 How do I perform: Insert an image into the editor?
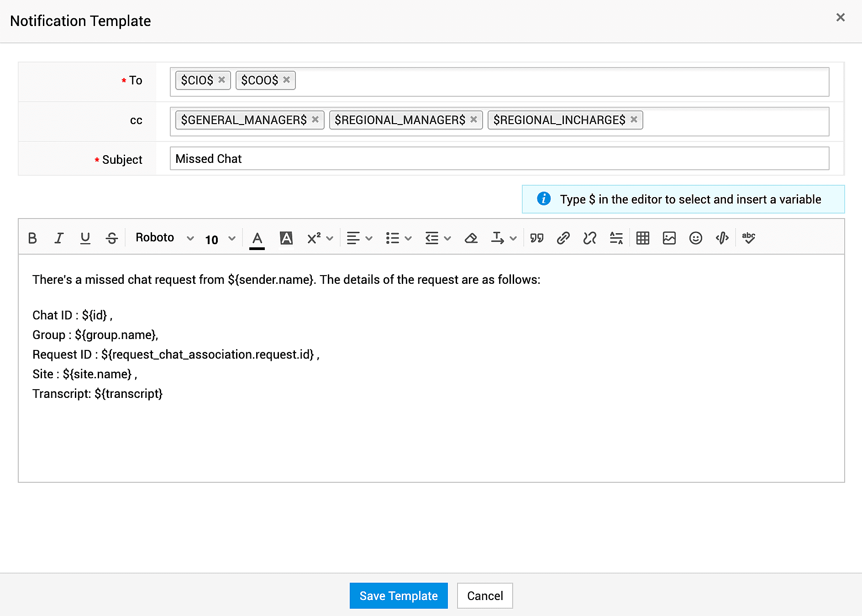coord(669,238)
